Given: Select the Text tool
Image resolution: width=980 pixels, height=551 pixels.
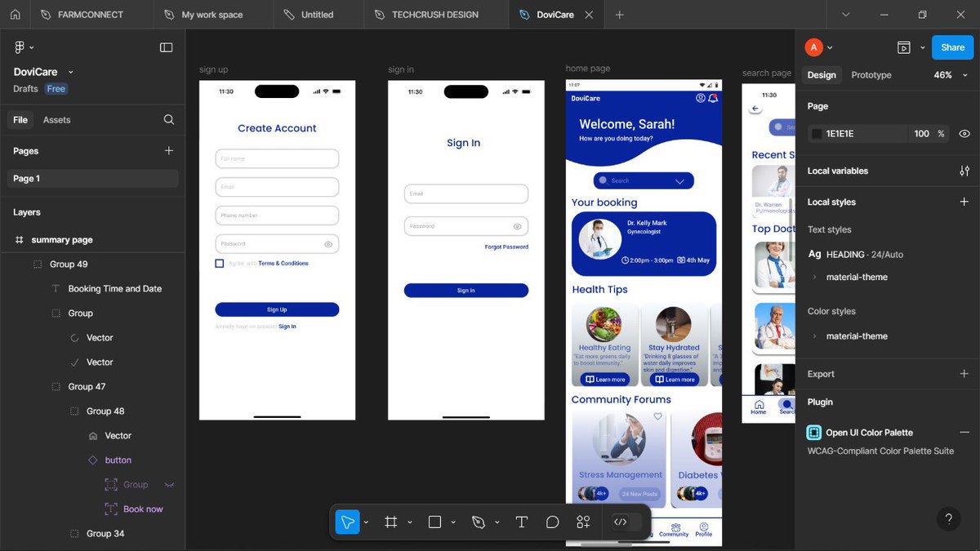Looking at the screenshot, I should coord(522,522).
